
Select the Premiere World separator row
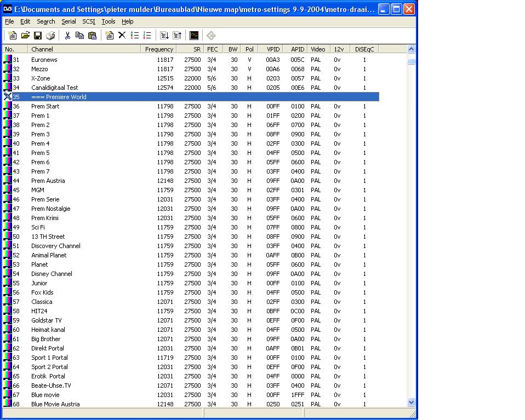(191, 97)
